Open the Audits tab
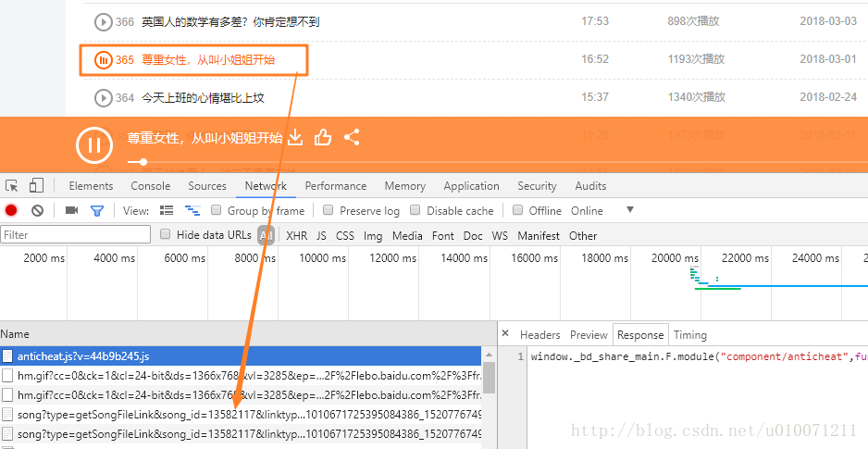The image size is (868, 449). click(590, 186)
